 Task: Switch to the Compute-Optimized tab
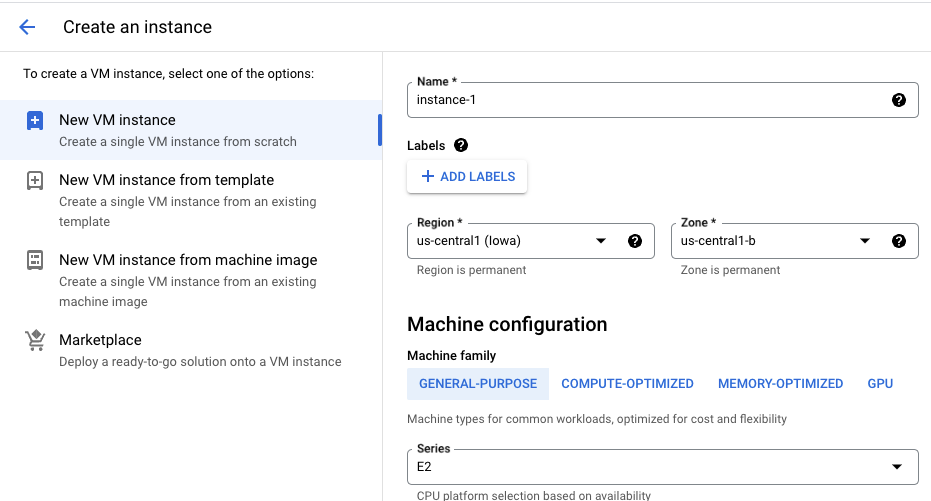pos(627,384)
